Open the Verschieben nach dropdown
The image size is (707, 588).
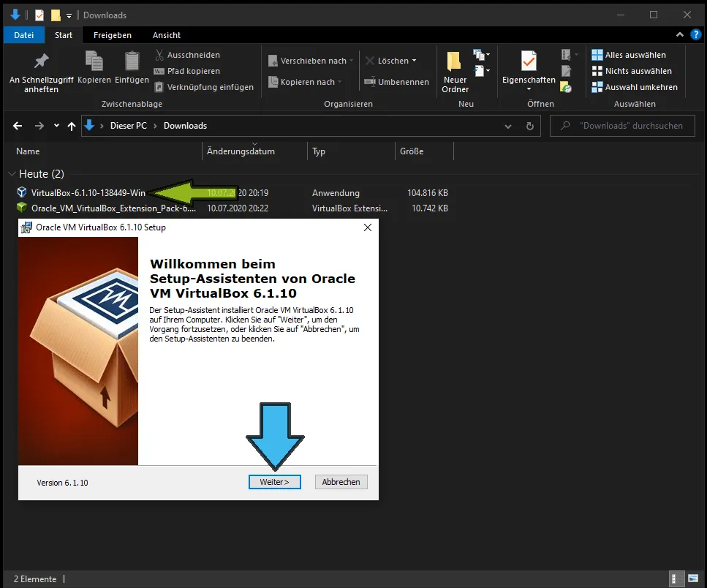(x=311, y=61)
